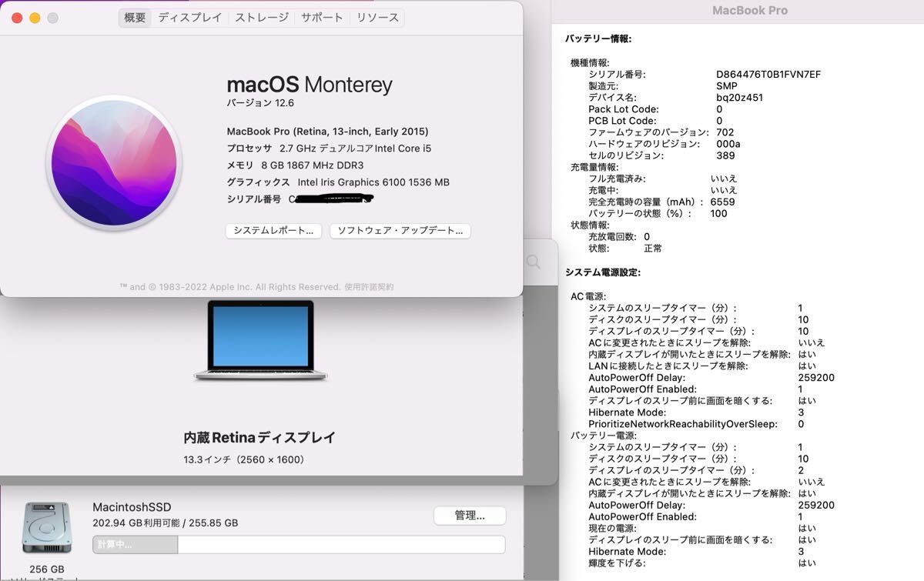Select the システム電源設定 heading
The width and height of the screenshot is (924, 581).
(603, 272)
